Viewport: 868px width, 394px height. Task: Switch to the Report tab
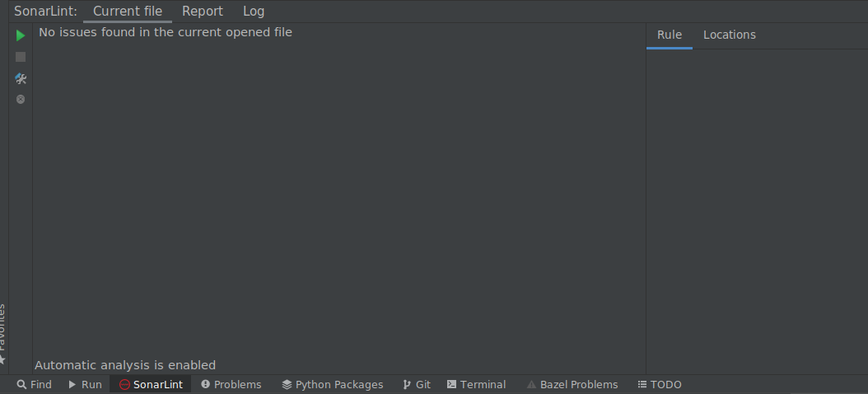coord(203,11)
